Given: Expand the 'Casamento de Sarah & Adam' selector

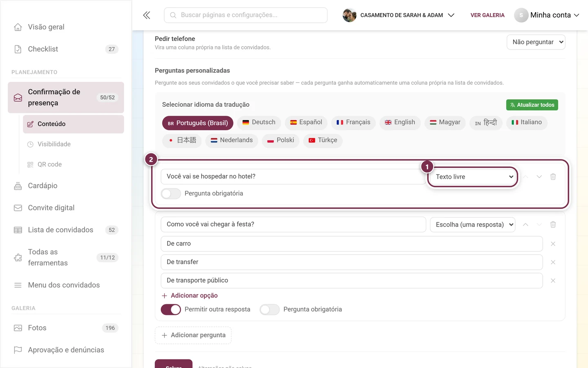Looking at the screenshot, I should pyautogui.click(x=399, y=15).
